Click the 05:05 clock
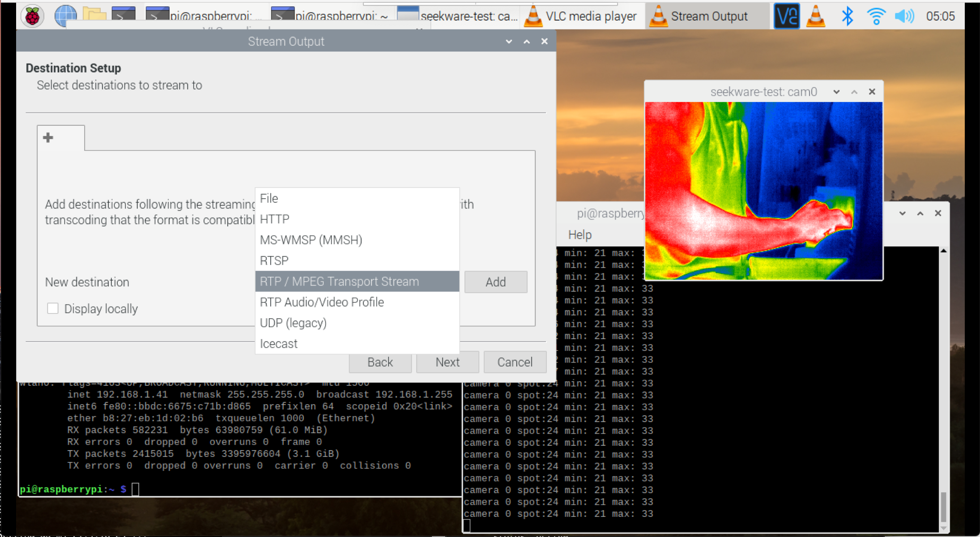The height and width of the screenshot is (537, 980). 940,16
